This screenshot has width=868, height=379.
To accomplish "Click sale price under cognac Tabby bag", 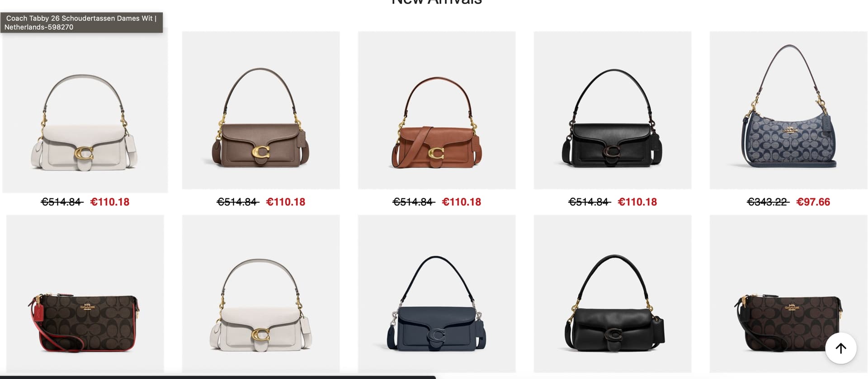I will (462, 202).
